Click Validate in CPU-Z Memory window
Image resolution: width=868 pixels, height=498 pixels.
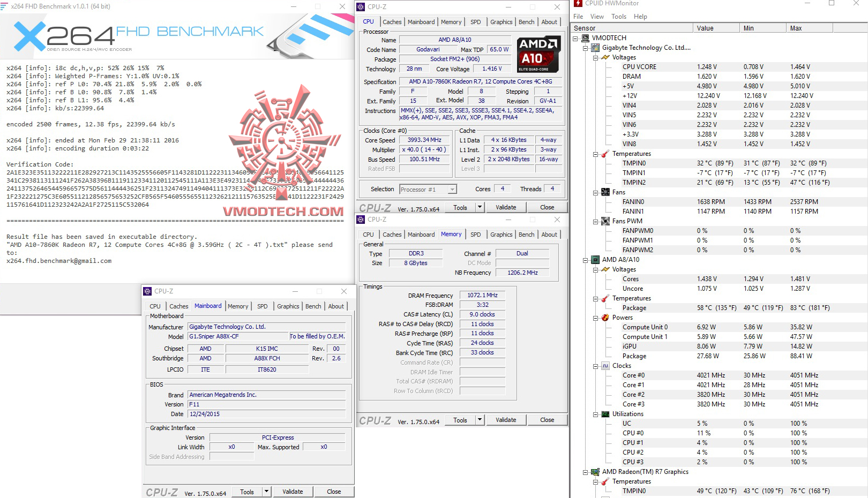click(x=506, y=420)
